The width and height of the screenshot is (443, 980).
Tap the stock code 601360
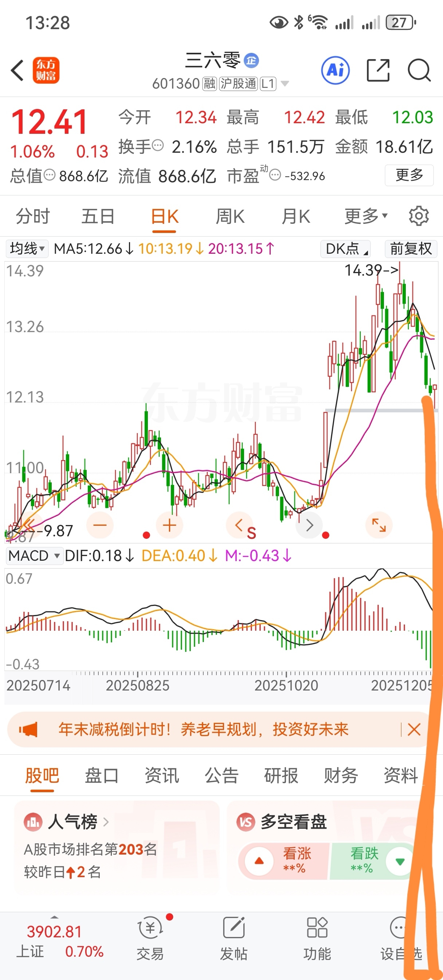176,83
